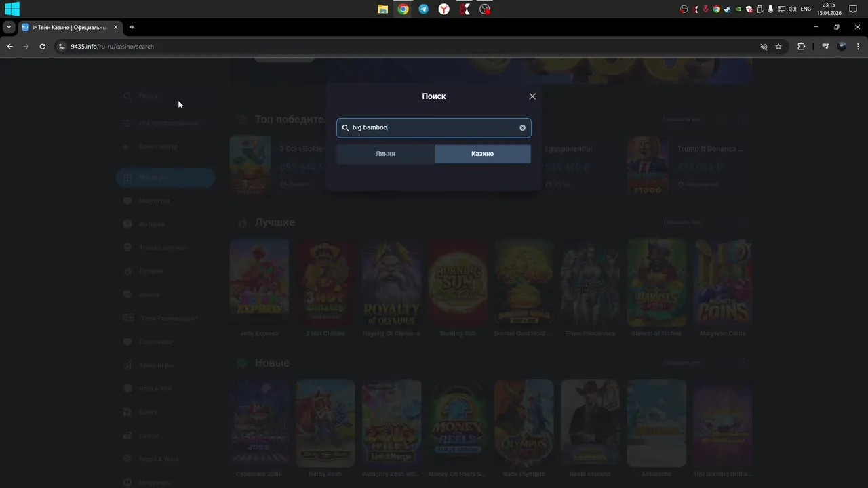
Task: Click the magnifier icon in search field
Action: 345,127
